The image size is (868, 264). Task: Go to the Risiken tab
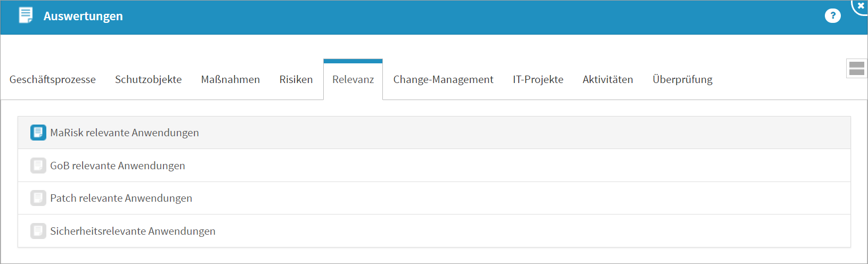296,79
